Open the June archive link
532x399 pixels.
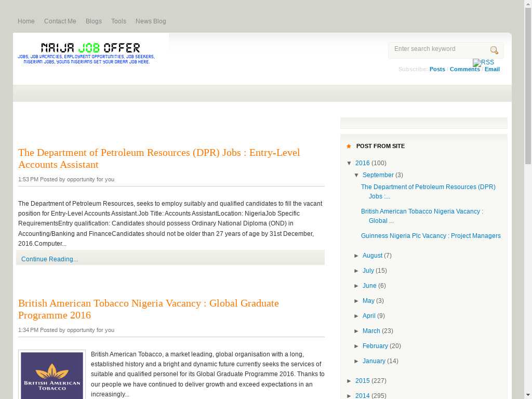coord(369,286)
